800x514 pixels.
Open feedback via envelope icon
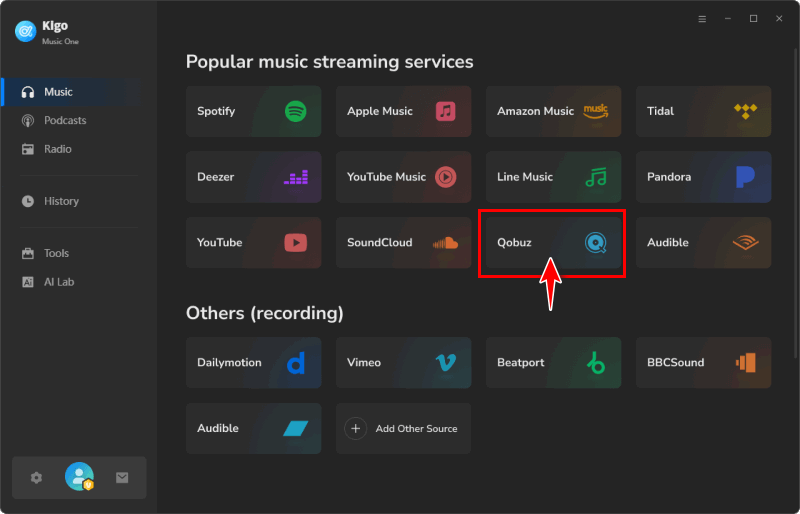tap(122, 478)
